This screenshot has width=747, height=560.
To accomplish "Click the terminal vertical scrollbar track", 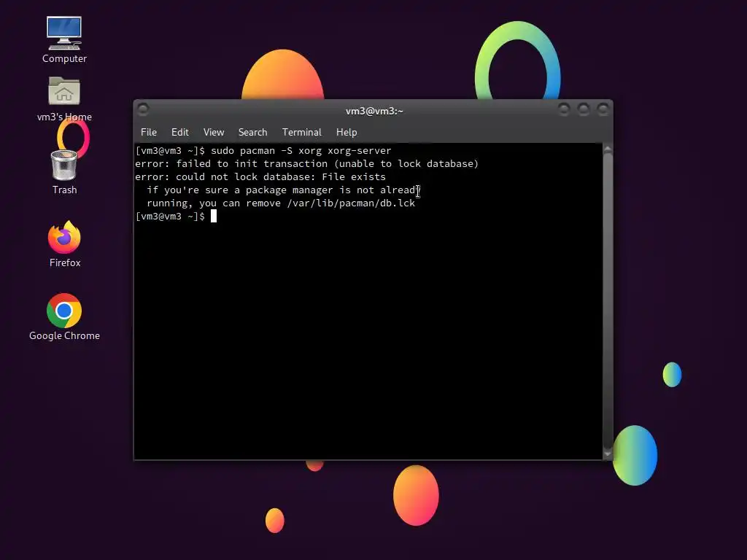I will [x=608, y=301].
